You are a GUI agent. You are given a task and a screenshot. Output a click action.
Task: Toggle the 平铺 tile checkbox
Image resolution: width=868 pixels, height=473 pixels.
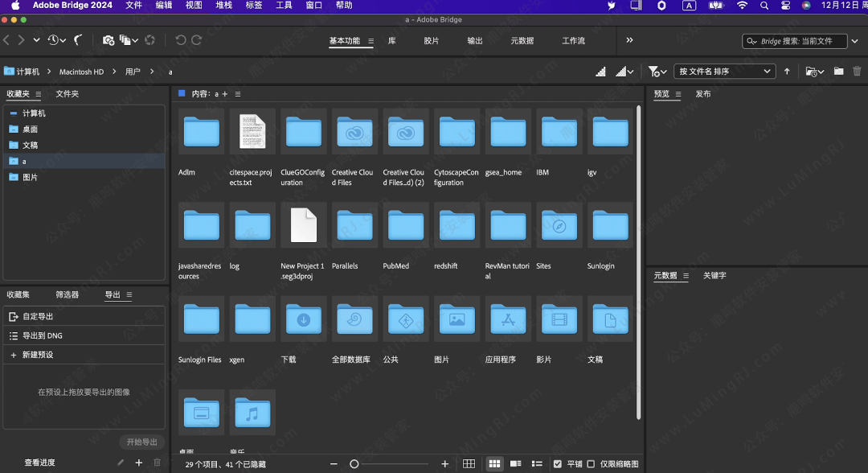pyautogui.click(x=558, y=464)
